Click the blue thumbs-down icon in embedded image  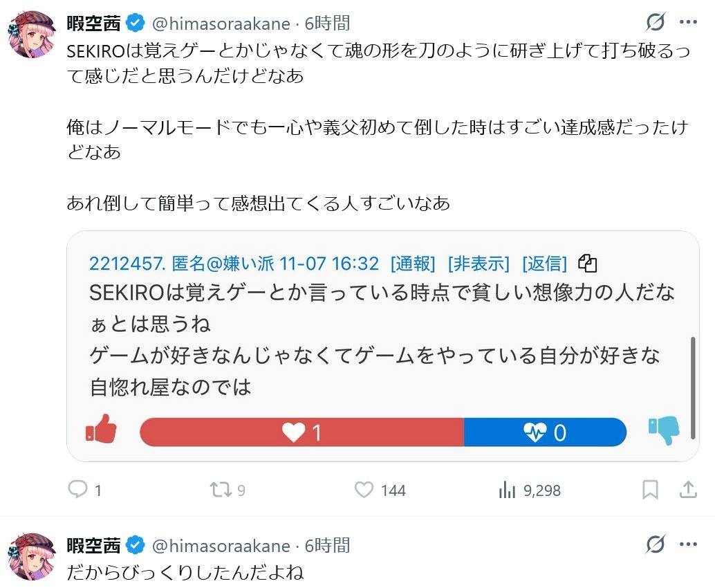click(664, 430)
